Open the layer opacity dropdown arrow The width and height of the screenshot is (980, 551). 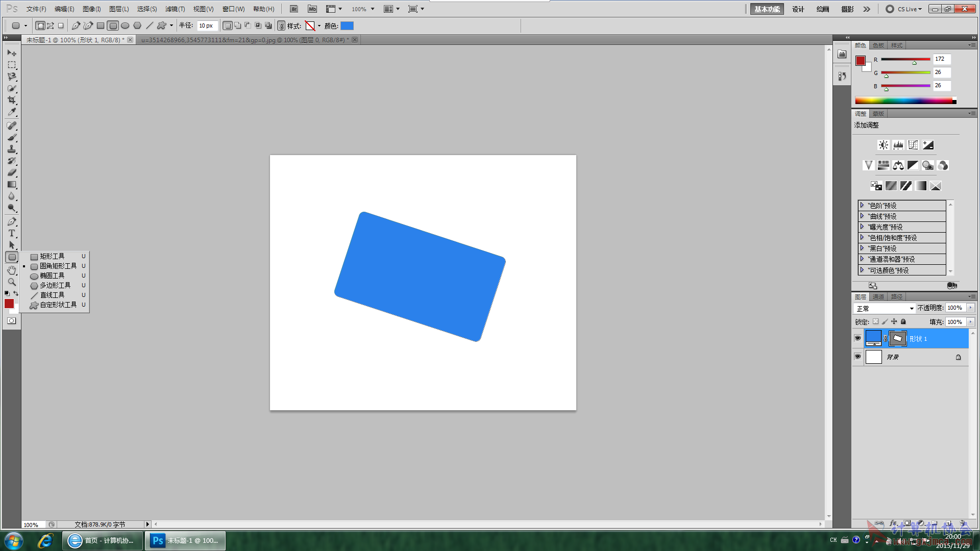[970, 308]
